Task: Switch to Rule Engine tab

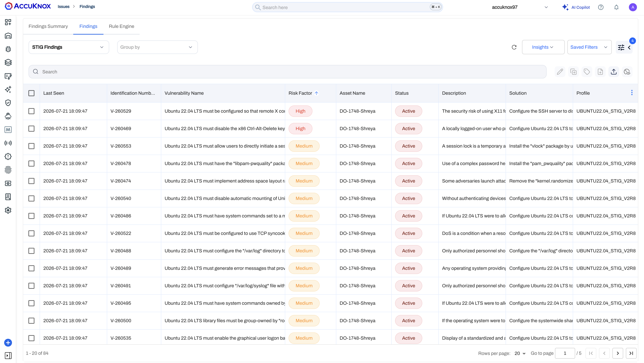Action: coord(121,26)
